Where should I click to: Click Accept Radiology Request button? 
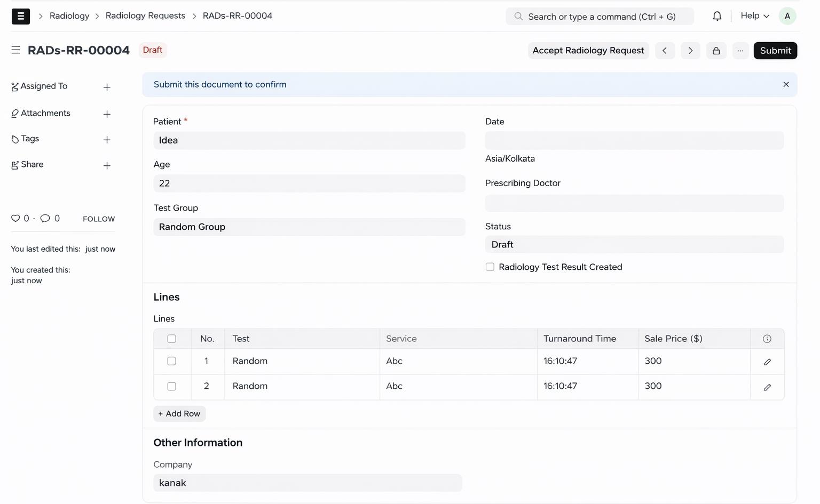[588, 51]
